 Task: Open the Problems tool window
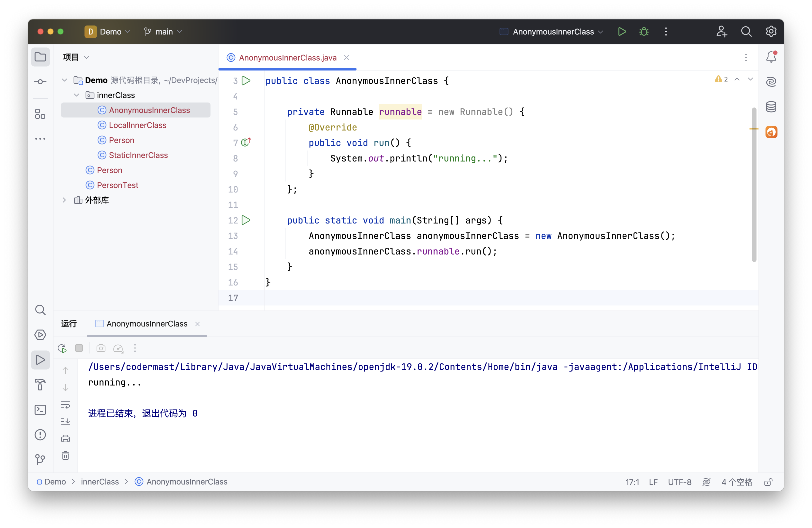pos(40,434)
